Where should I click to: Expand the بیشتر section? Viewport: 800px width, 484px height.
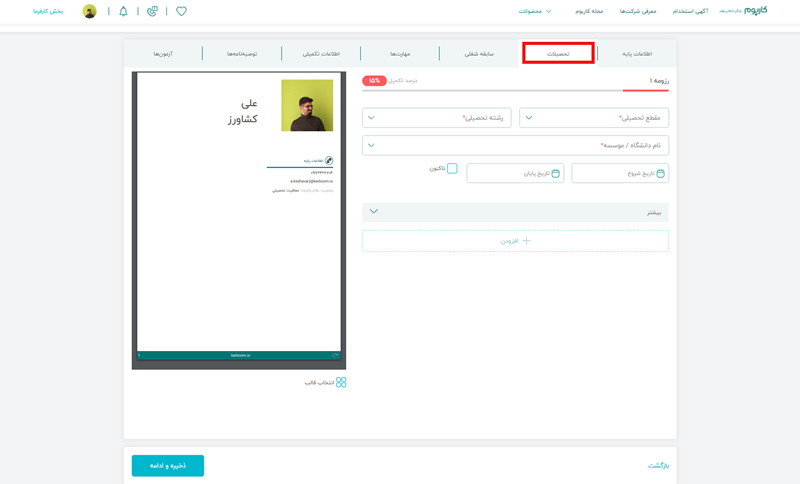515,212
